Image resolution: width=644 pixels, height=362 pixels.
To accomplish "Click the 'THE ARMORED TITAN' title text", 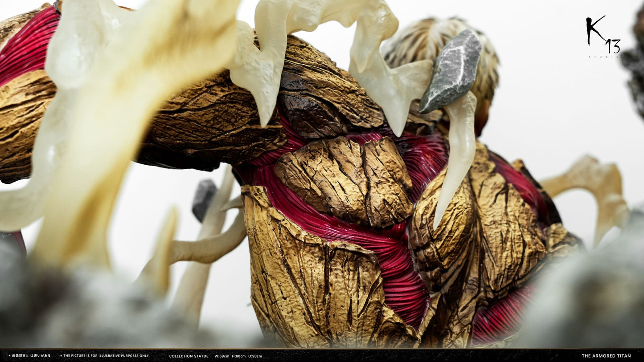I will (606, 356).
